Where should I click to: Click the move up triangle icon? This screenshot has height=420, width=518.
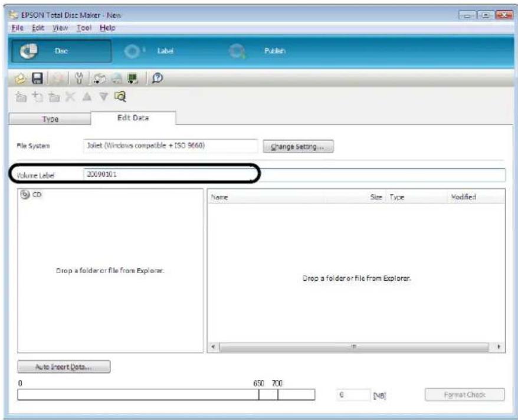coord(87,97)
